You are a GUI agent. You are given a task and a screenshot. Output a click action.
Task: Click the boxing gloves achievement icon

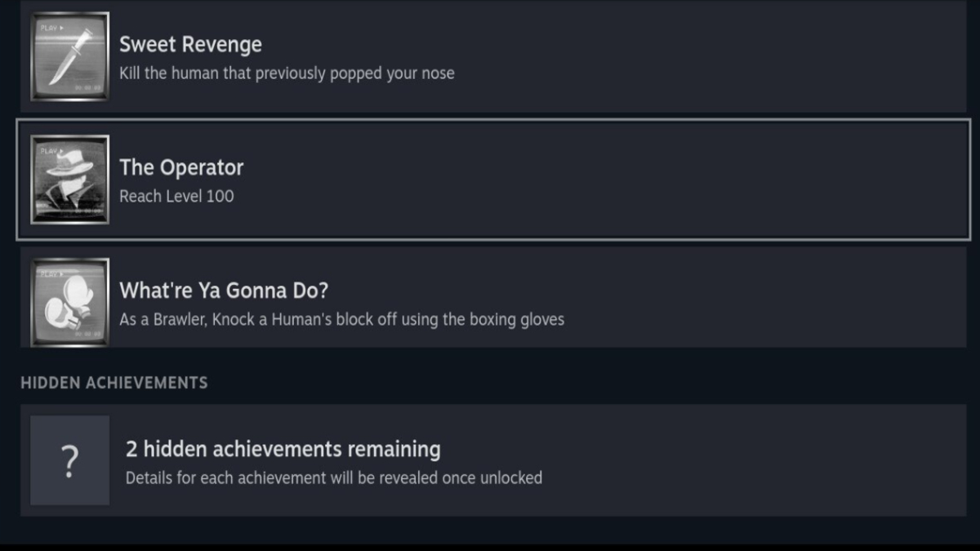[x=69, y=303]
